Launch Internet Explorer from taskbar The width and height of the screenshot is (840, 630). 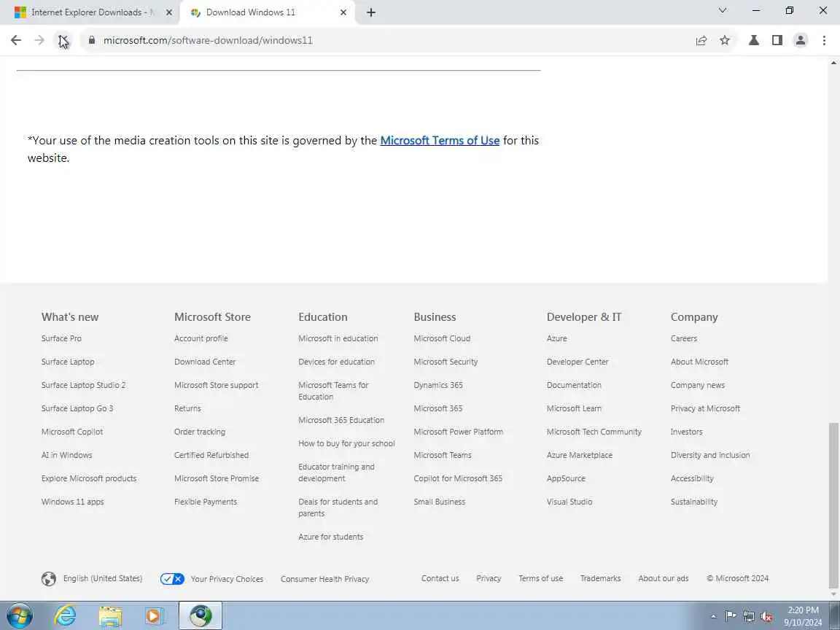(x=65, y=615)
